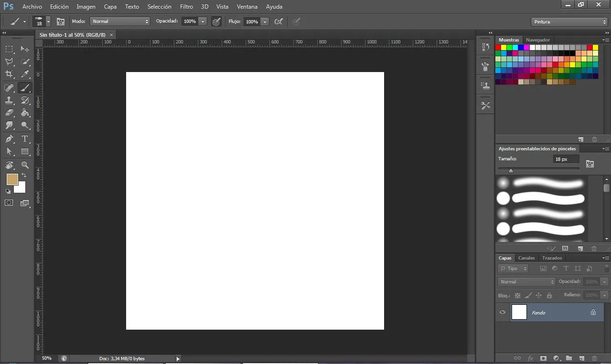Screen dimensions: 611x364
Task: Open the Muestras panel flyout menu
Action: click(606, 40)
